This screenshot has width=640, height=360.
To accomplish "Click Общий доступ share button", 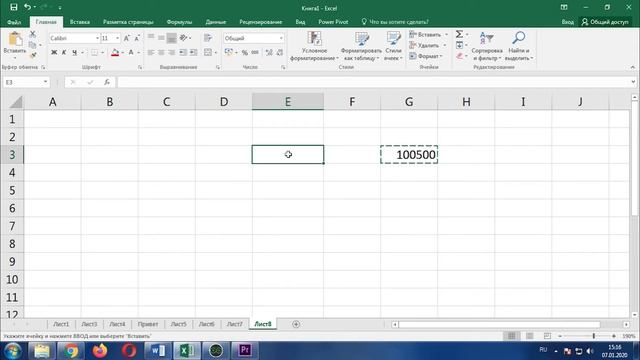I will 605,22.
